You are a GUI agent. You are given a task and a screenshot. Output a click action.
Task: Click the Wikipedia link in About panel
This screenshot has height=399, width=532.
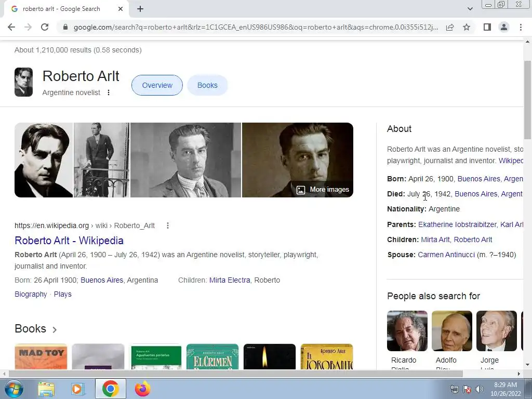pos(511,161)
